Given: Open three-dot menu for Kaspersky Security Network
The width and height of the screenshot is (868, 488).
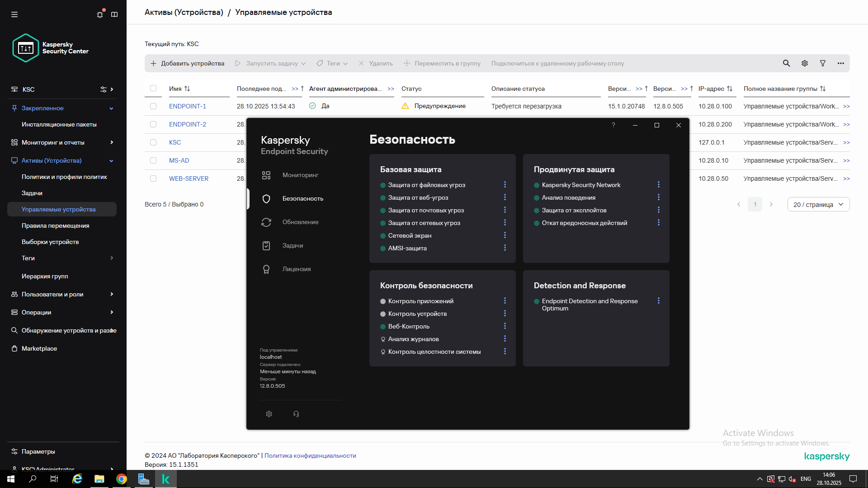Looking at the screenshot, I should pyautogui.click(x=659, y=185).
